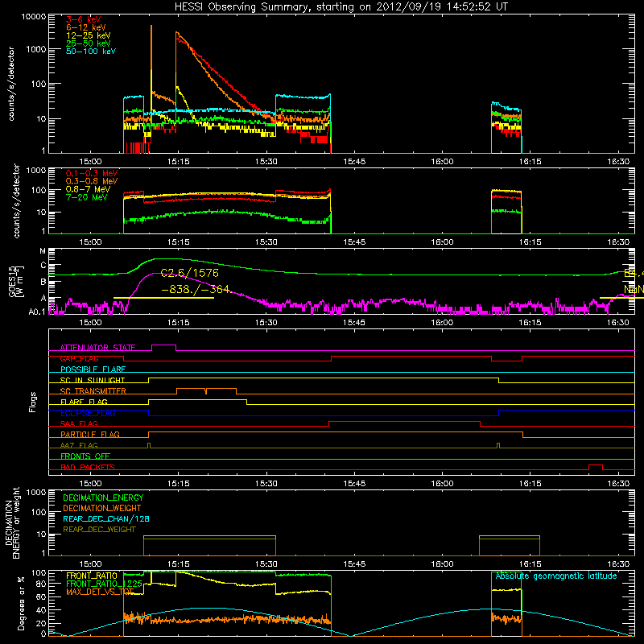The image size is (644, 644).
Task: Click the cyan decimation block near 16:10
Action: point(510,536)
